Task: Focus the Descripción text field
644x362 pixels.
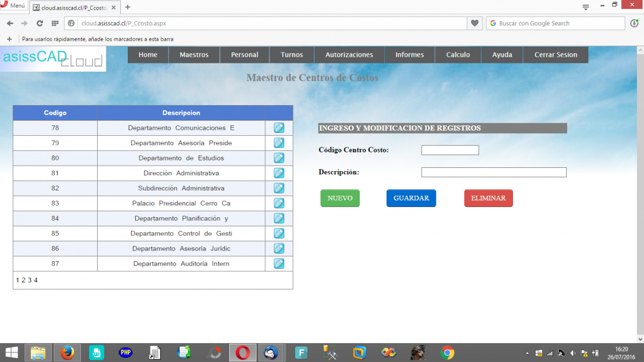Action: (x=494, y=172)
